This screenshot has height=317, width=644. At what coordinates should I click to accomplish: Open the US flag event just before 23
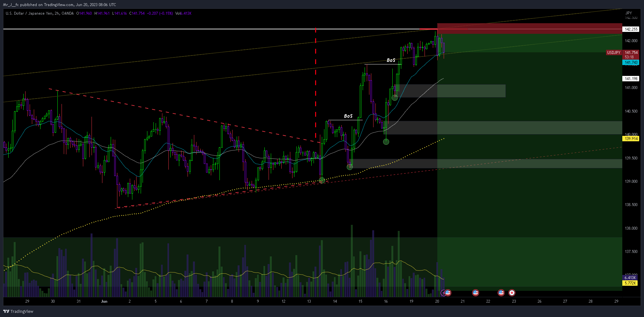click(501, 292)
